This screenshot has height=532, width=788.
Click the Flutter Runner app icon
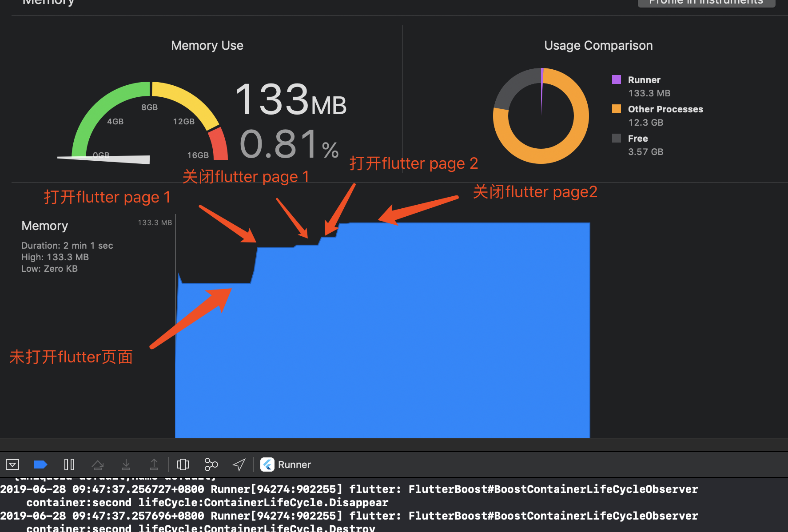(267, 465)
